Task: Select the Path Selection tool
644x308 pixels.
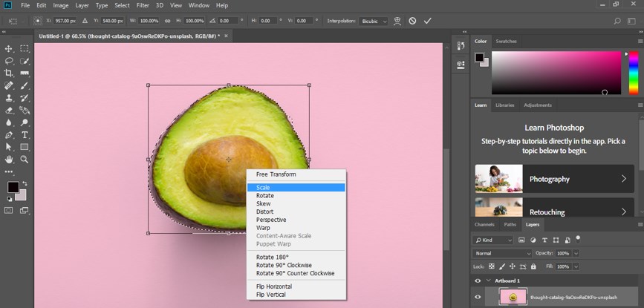Action: click(8, 147)
